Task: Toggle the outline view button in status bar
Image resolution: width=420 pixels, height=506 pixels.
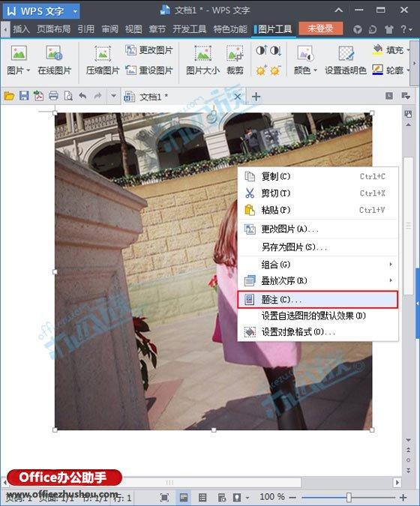Action: (202, 497)
